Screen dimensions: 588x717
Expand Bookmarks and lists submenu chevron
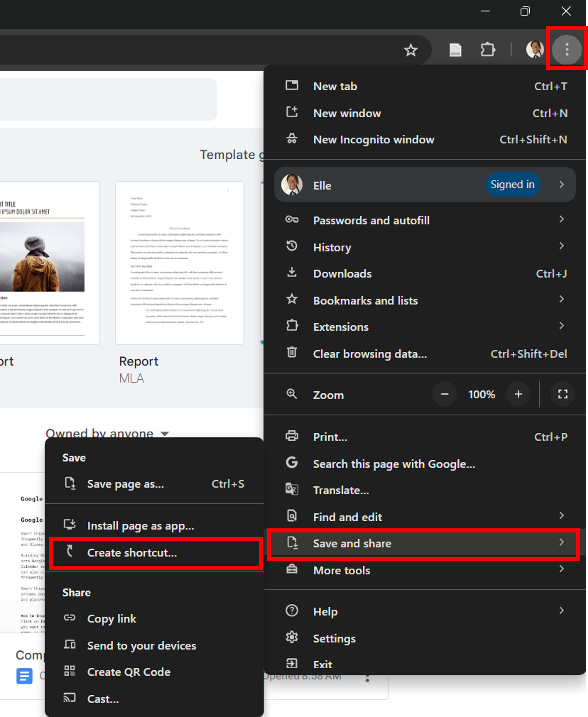coord(562,299)
